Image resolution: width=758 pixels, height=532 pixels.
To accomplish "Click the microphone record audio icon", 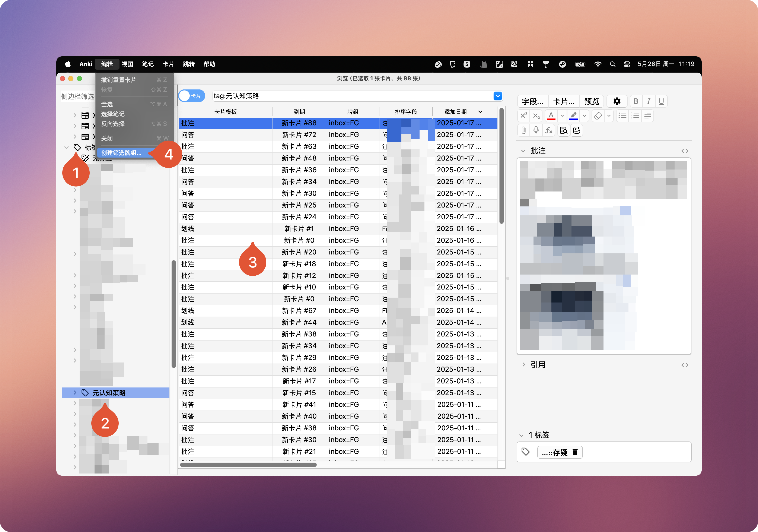I will (x=536, y=130).
